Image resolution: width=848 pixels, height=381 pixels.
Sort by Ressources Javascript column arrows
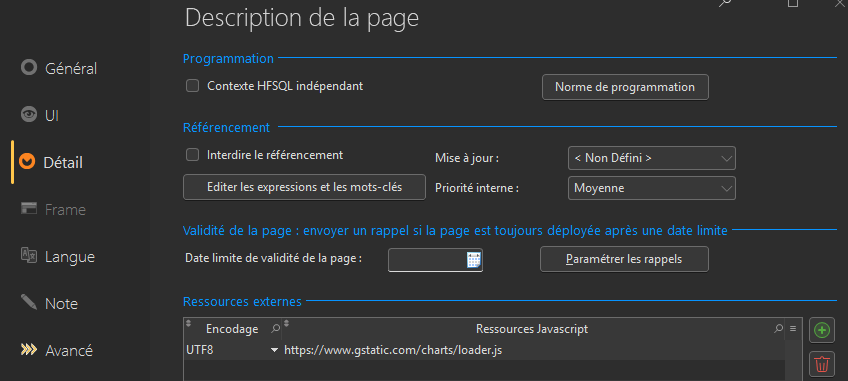click(287, 324)
